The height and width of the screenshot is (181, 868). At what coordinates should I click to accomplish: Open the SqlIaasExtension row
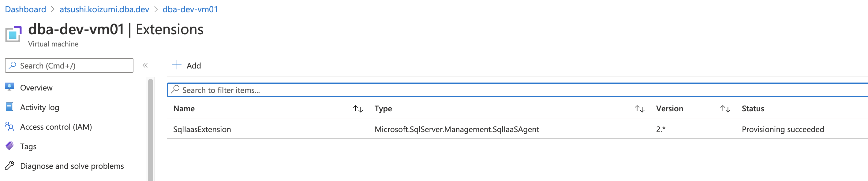coord(202,130)
